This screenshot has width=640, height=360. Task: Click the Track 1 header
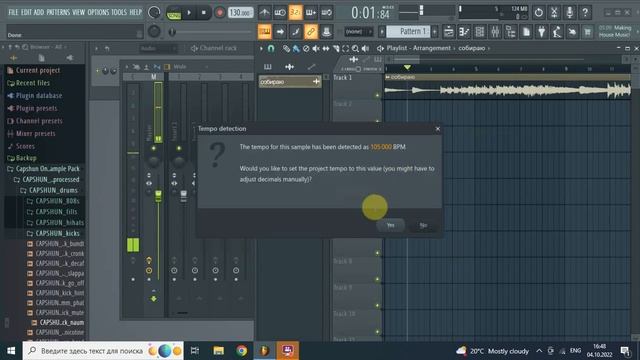tap(357, 87)
